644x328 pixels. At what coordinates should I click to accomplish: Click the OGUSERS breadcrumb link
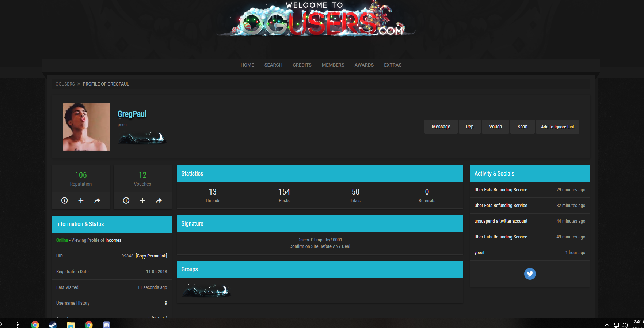(65, 84)
